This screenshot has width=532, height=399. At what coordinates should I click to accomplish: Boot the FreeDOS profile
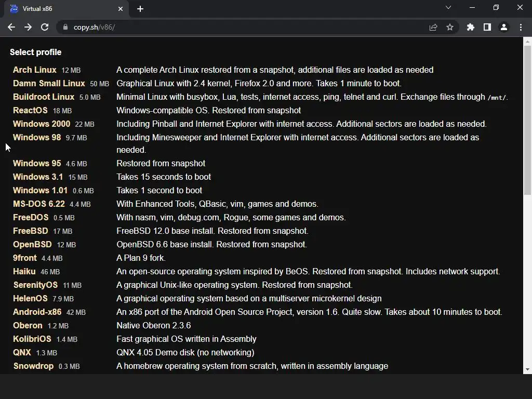click(31, 217)
